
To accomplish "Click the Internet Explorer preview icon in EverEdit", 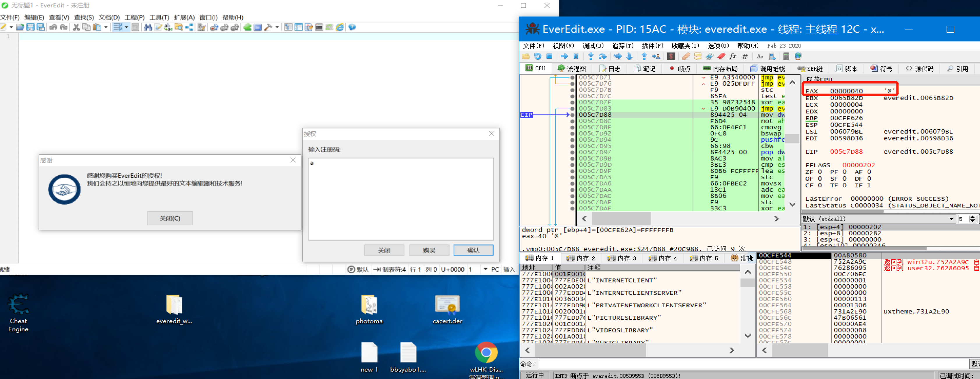I will [x=340, y=27].
